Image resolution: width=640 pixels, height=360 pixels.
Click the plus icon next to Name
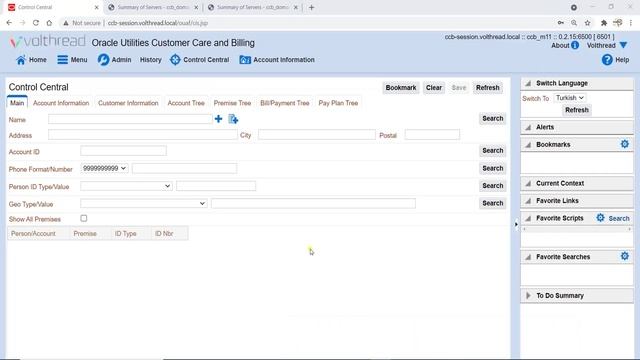(x=218, y=119)
